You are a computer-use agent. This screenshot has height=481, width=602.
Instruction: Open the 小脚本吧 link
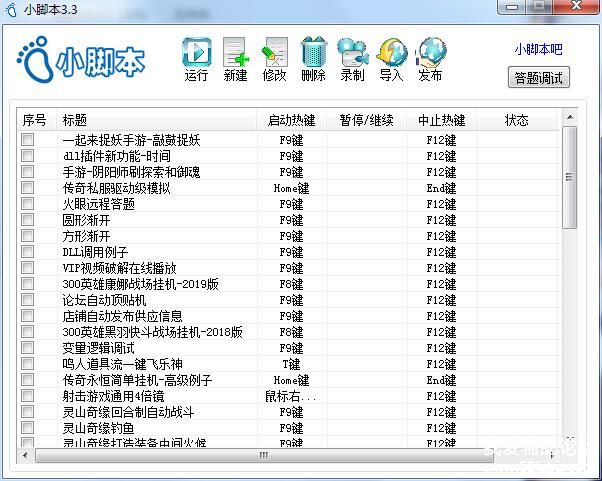click(x=538, y=49)
